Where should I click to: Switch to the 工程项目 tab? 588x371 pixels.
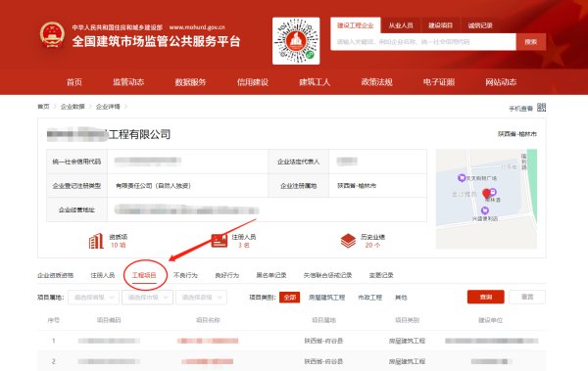click(x=144, y=275)
